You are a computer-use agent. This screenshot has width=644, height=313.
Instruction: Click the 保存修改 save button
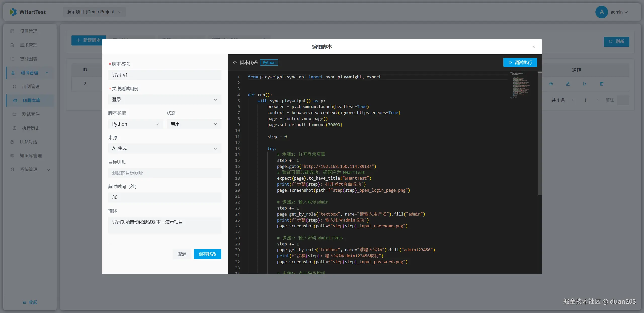207,254
